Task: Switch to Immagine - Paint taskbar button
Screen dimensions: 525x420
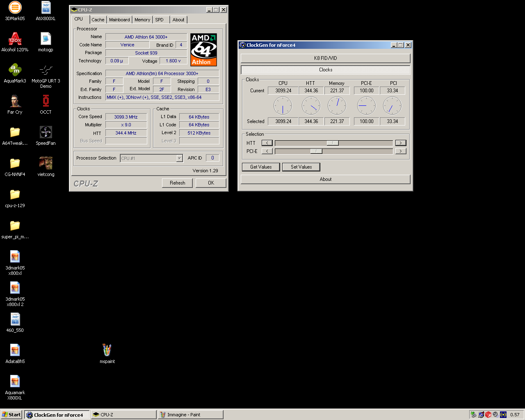Action: click(x=190, y=415)
